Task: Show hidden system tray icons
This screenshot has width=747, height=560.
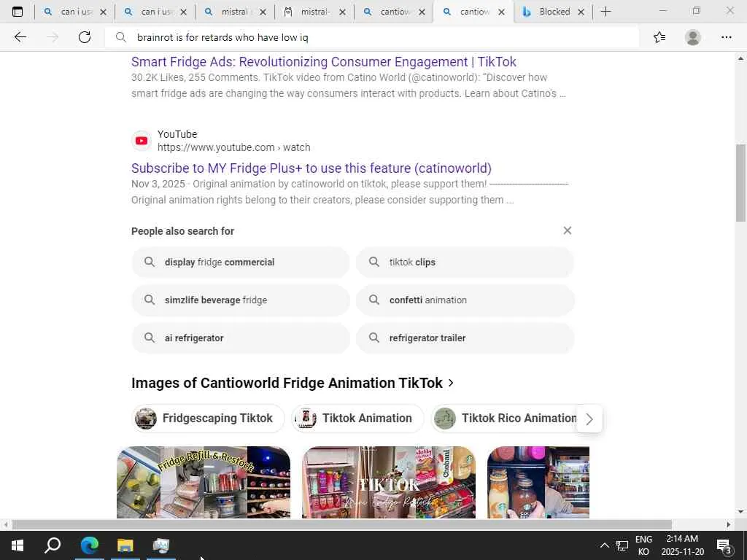Action: [604, 545]
